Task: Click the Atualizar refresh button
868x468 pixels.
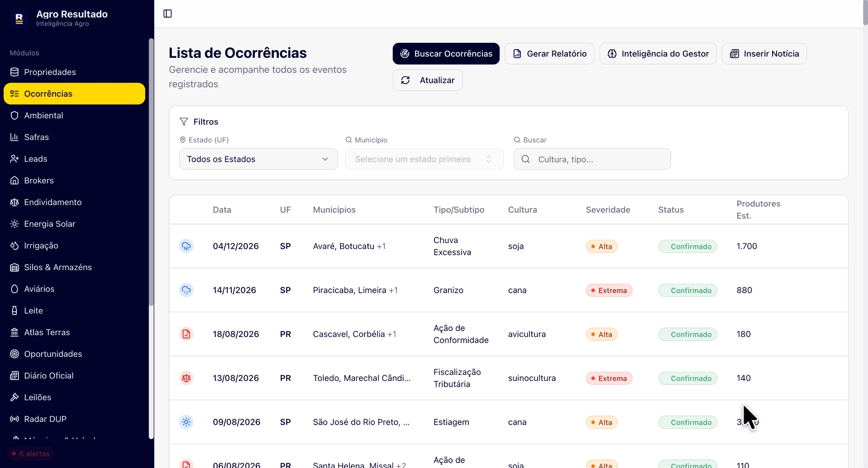Action: point(427,80)
